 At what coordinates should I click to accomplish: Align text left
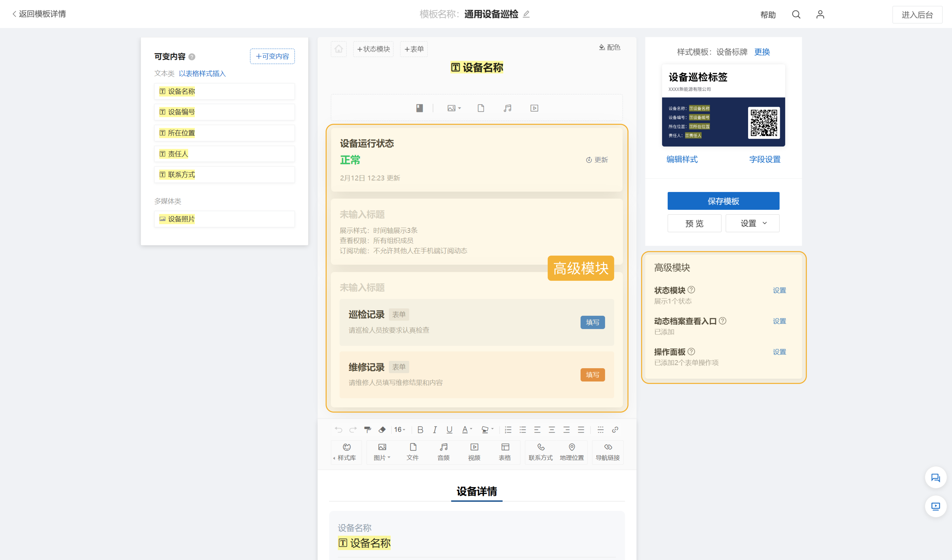click(x=537, y=429)
